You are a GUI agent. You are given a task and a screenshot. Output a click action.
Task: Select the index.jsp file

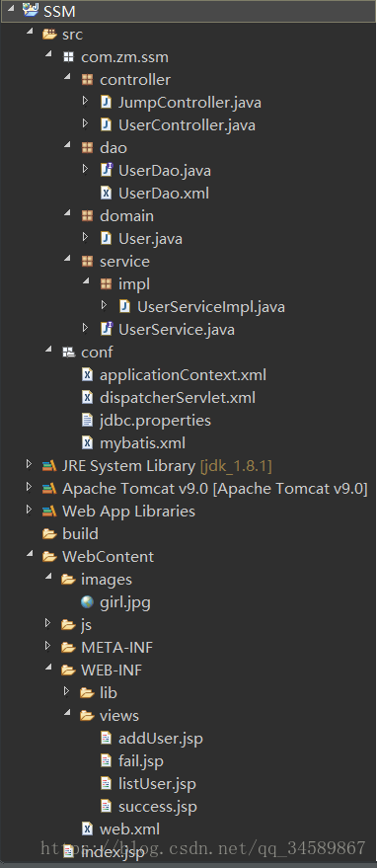[x=113, y=852]
